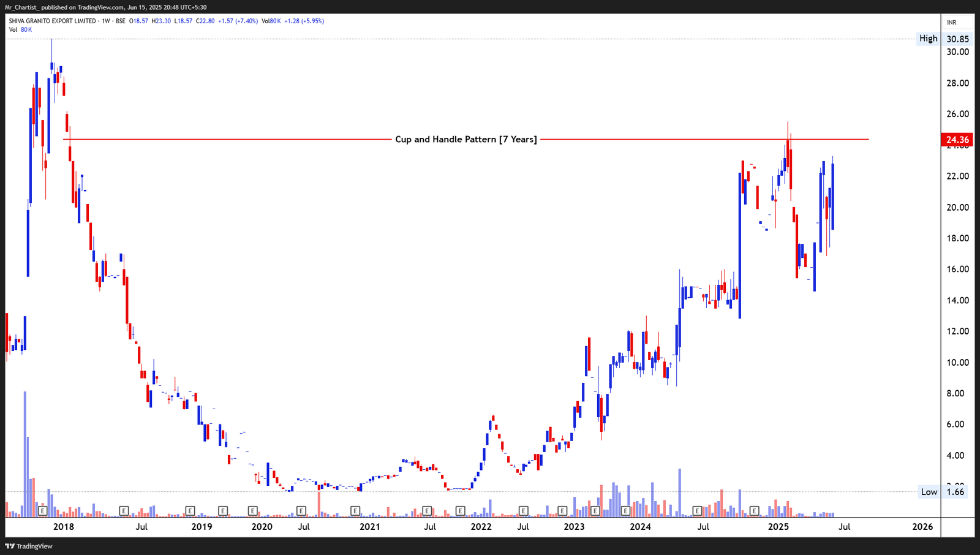The width and height of the screenshot is (980, 555).
Task: Click the 2023 label on the time axis
Action: tap(574, 527)
